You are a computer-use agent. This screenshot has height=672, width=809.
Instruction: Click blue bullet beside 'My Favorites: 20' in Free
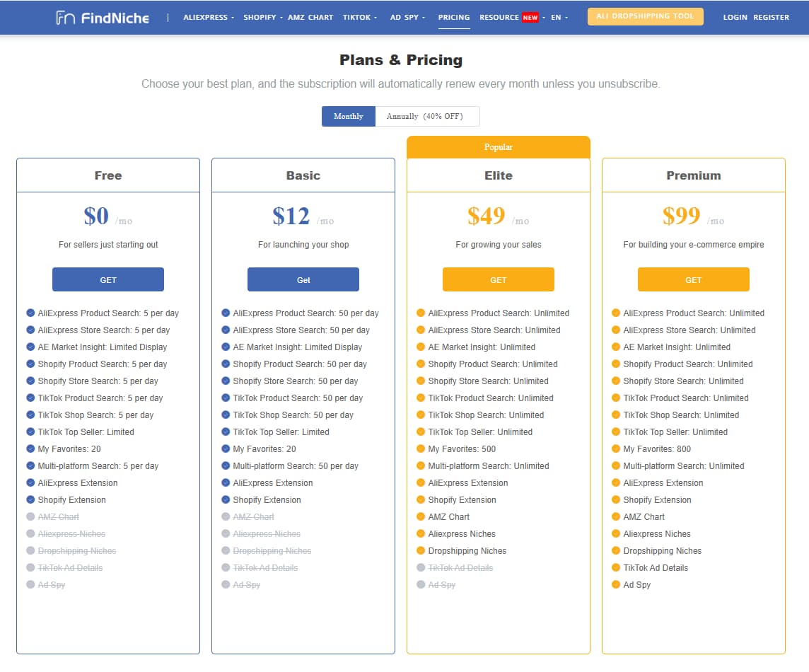(x=30, y=448)
